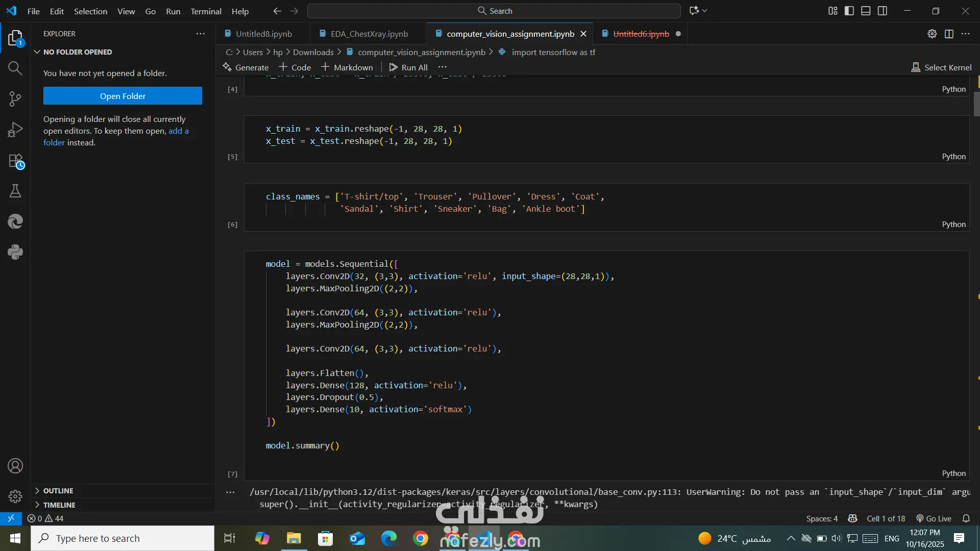Open Run and Debug view
980x551 pixels.
click(15, 130)
